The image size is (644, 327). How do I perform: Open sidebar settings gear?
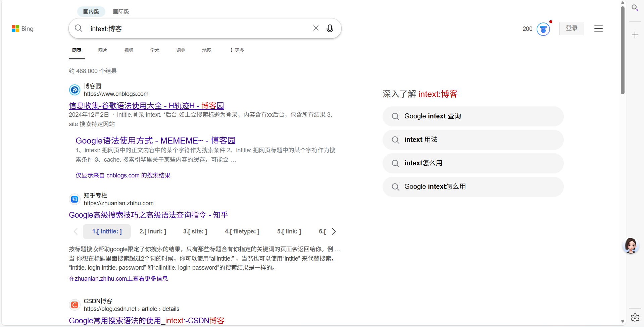635,317
